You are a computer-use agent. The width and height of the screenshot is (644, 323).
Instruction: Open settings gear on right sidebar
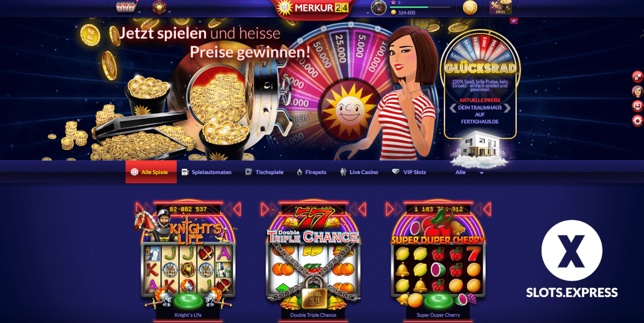click(x=638, y=120)
